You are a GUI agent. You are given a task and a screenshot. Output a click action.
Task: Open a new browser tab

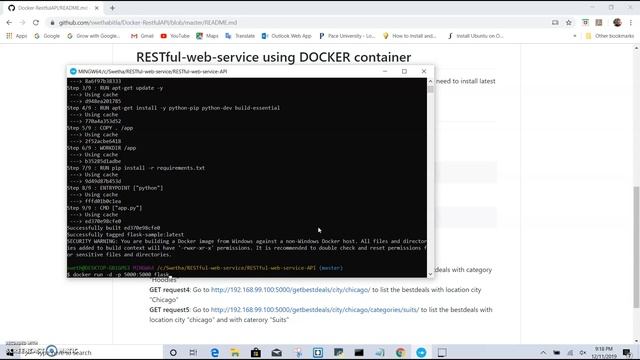112,8
